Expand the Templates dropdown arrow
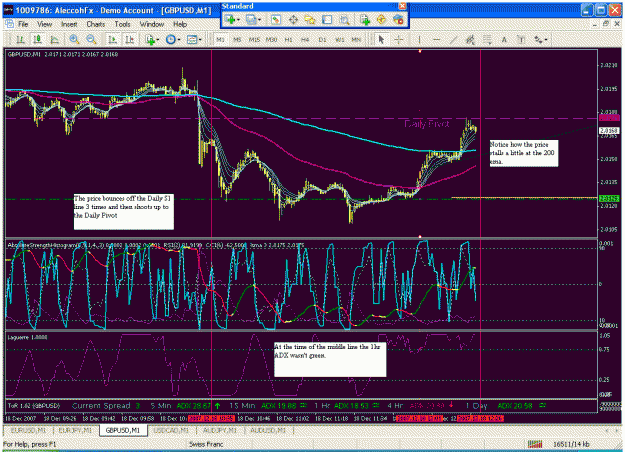Viewport: 625px width, 452px height. (200, 39)
